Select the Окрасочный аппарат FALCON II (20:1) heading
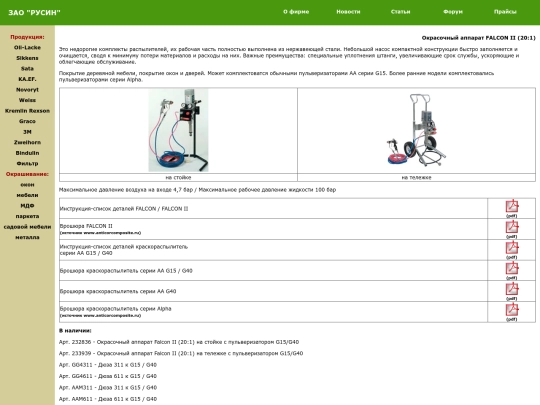 point(479,38)
